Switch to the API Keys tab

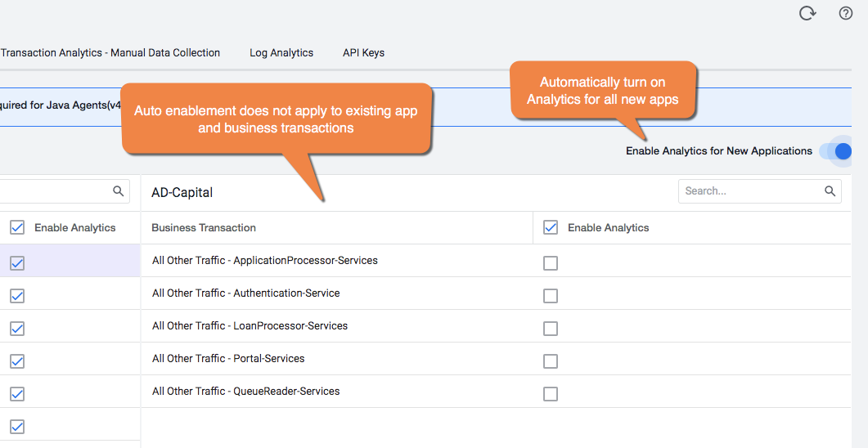tap(364, 53)
